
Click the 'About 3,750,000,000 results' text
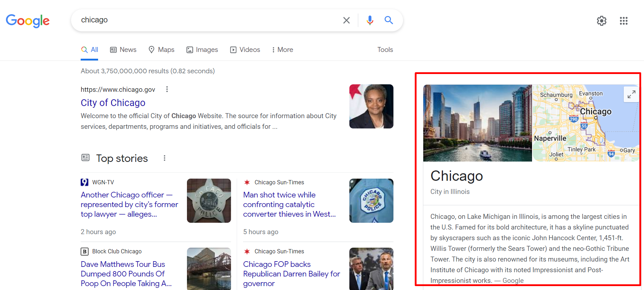coord(148,71)
